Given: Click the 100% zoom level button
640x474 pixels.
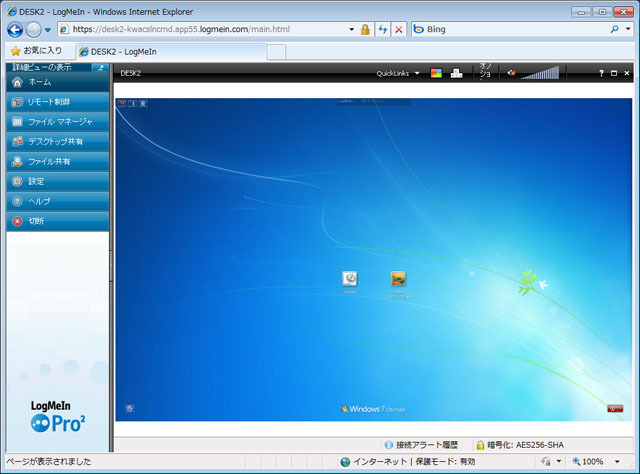Looking at the screenshot, I should pos(588,462).
